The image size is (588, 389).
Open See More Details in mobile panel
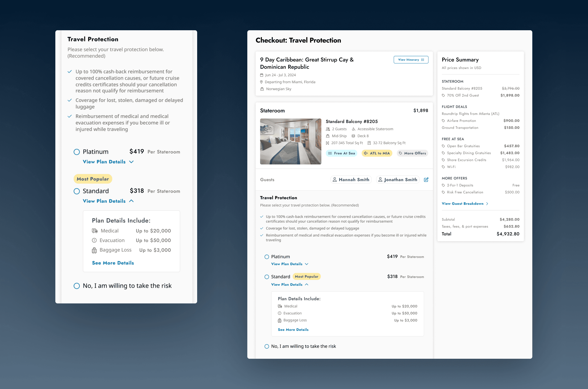(113, 263)
